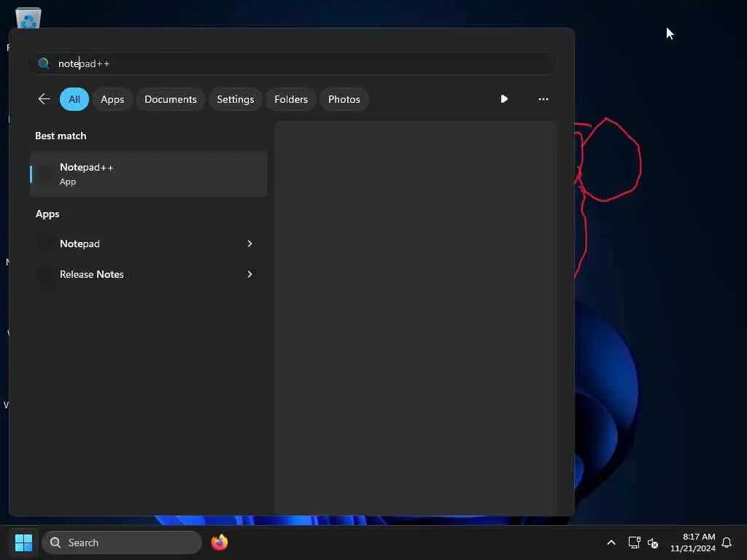The image size is (747, 560).
Task: Click the search box containing notepad++
Action: pyautogui.click(x=292, y=63)
